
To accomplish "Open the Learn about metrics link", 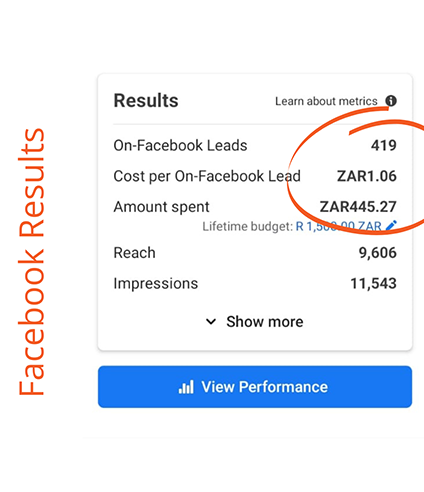I will 326,101.
